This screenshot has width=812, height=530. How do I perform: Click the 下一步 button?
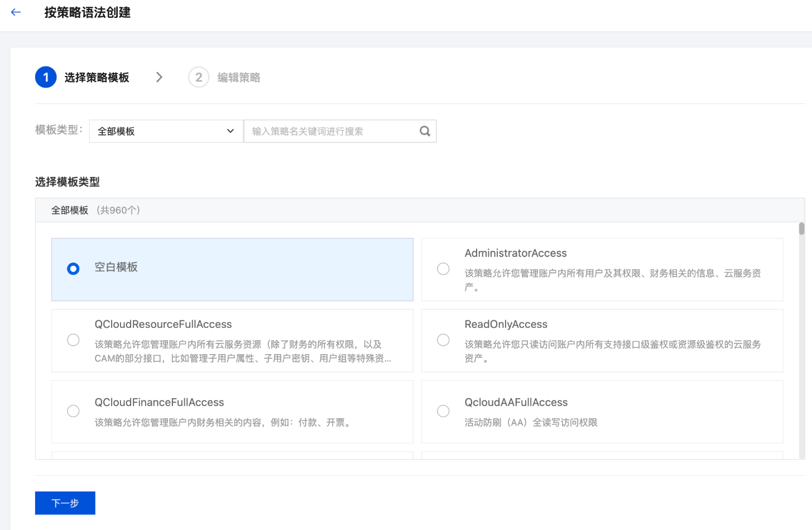tap(65, 503)
